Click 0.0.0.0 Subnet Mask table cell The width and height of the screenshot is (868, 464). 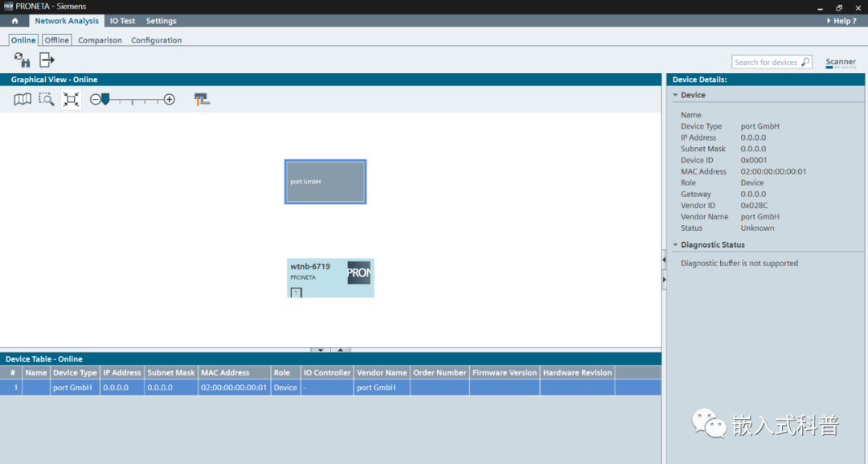tap(171, 388)
